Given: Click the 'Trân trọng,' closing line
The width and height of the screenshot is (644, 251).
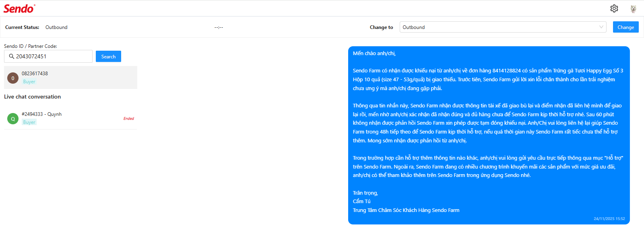Looking at the screenshot, I should coord(365,193).
